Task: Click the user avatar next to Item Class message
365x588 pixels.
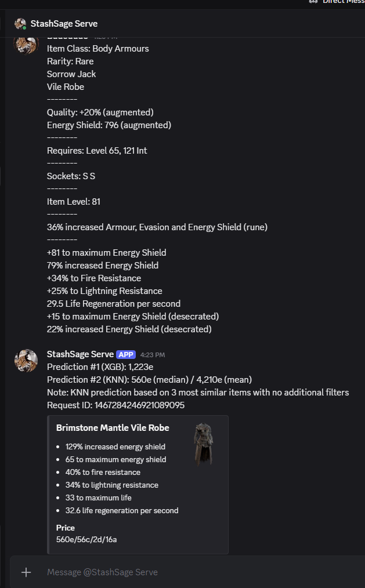Action: [26, 44]
